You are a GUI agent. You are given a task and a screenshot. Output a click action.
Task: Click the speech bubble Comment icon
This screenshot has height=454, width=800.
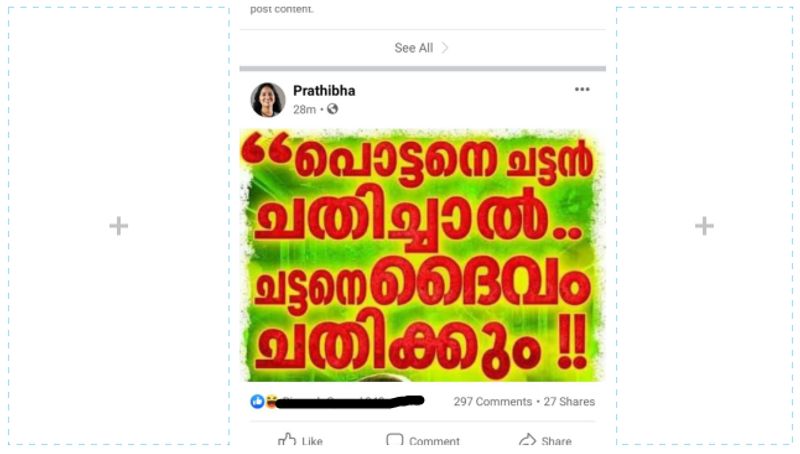[394, 440]
